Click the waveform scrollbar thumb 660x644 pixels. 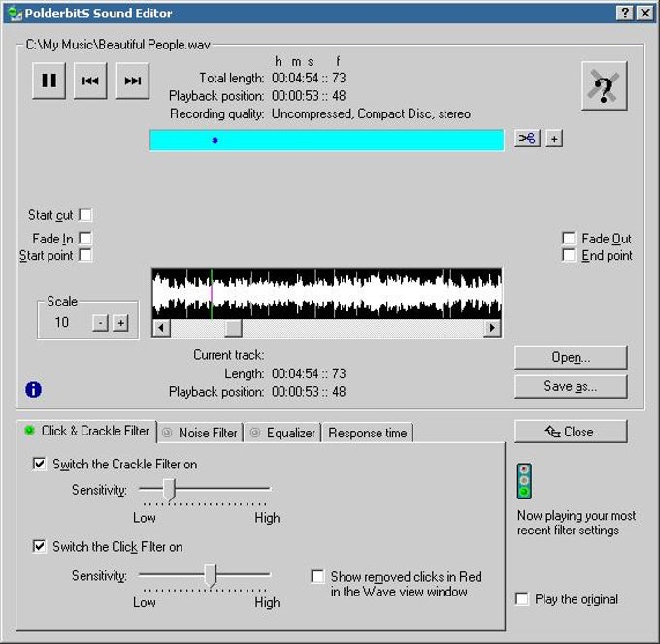pyautogui.click(x=233, y=328)
